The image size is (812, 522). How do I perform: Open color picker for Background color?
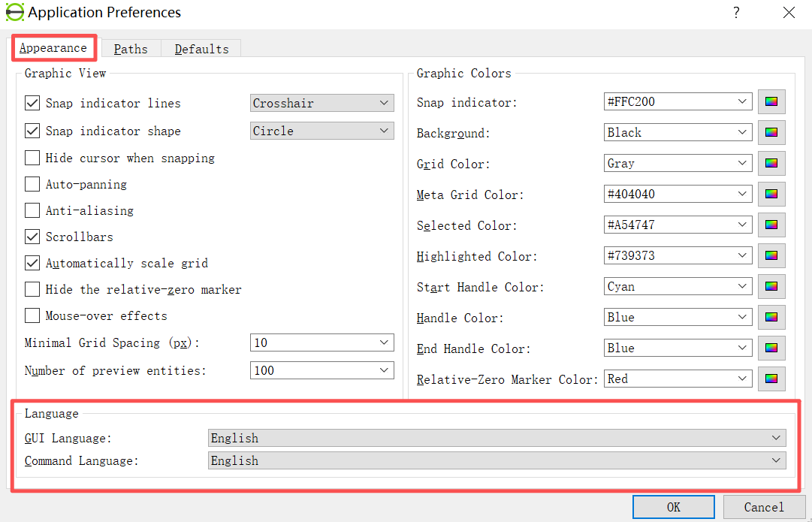point(771,133)
